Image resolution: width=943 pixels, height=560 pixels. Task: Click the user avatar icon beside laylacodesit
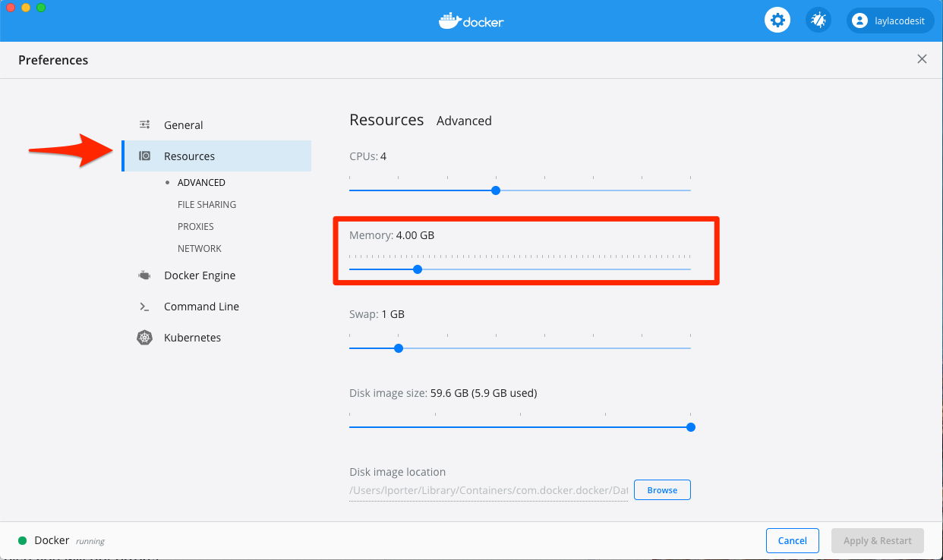(859, 20)
